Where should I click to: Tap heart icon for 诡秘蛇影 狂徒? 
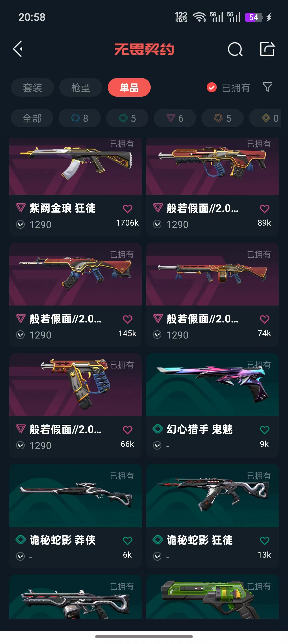(x=265, y=540)
